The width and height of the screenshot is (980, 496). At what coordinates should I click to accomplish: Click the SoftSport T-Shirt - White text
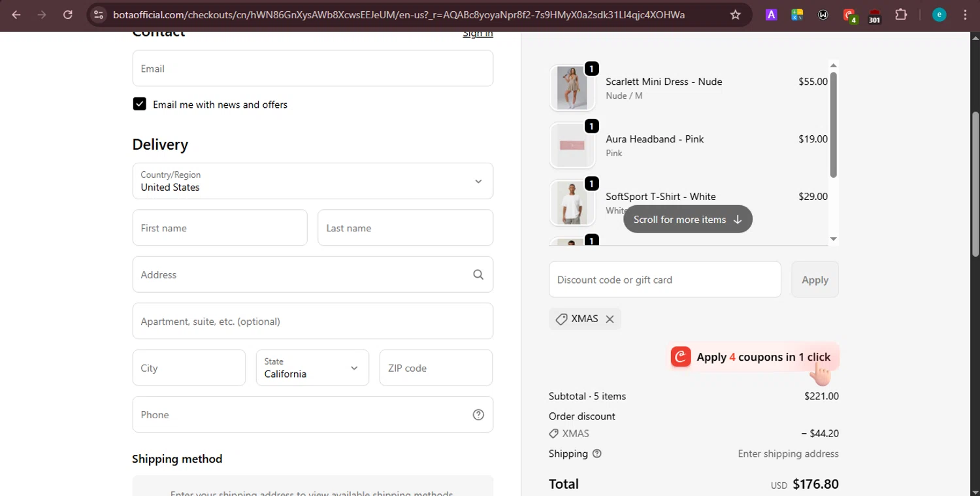click(x=661, y=197)
